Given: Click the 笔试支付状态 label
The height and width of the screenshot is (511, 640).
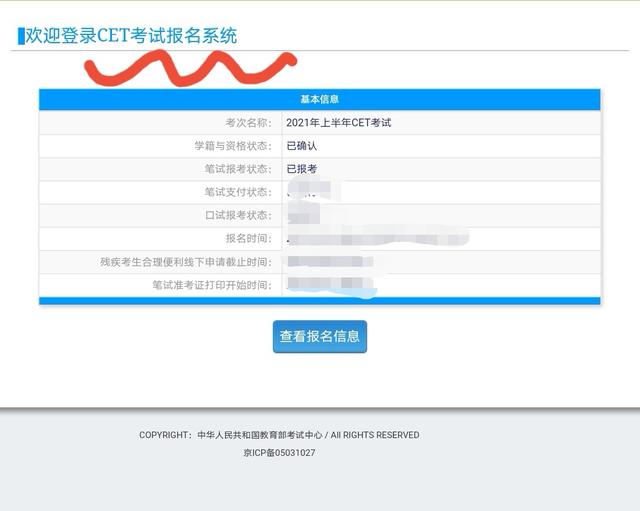Looking at the screenshot, I should pos(237,192).
